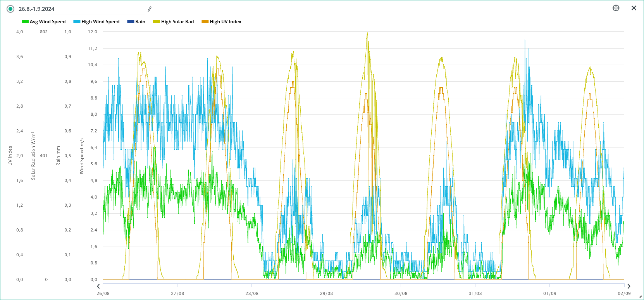Click the Wind Speed m/s axis title
The height and width of the screenshot is (300, 644).
[82, 156]
